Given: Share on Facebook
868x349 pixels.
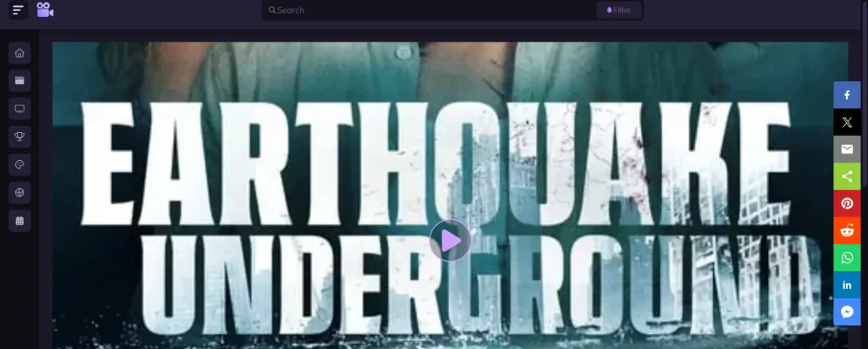Looking at the screenshot, I should (847, 95).
